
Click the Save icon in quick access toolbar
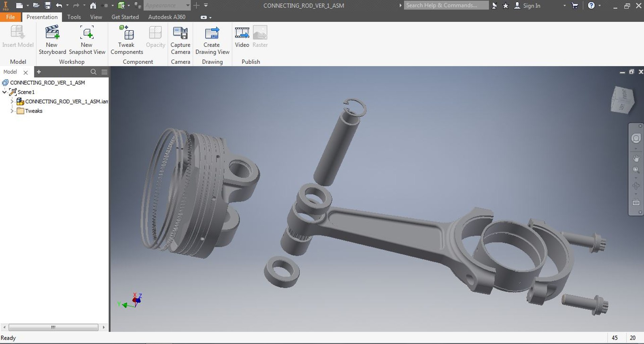point(48,5)
